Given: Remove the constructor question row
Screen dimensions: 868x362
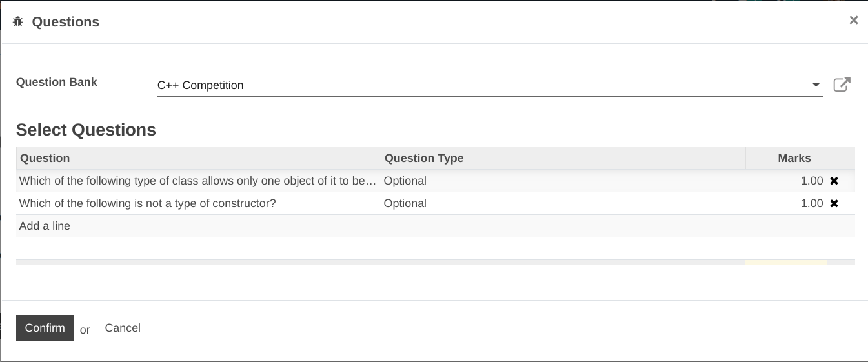Looking at the screenshot, I should coord(834,204).
